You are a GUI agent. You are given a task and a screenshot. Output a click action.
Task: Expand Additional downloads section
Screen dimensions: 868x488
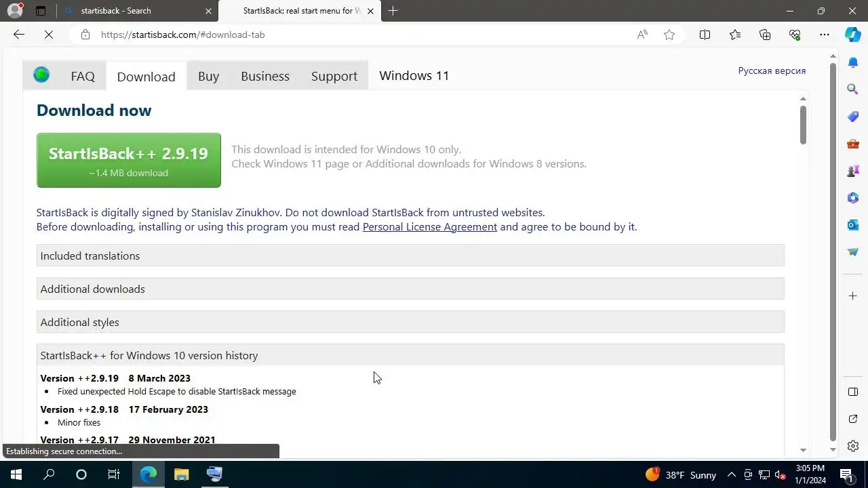410,289
